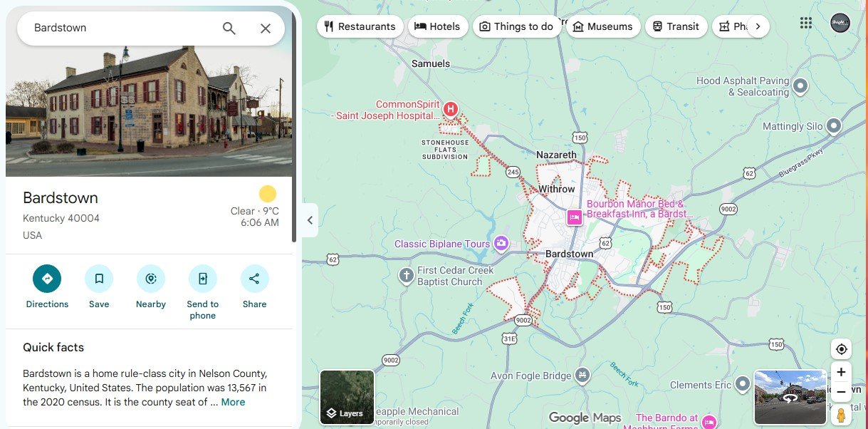Select Bourbon Manor Bed & Breakfast pin

click(x=574, y=217)
